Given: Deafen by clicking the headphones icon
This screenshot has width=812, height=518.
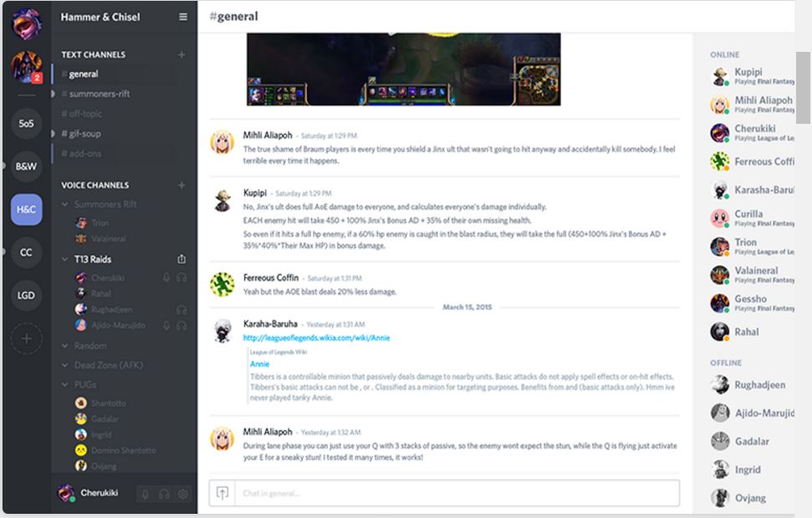Looking at the screenshot, I should click(164, 494).
